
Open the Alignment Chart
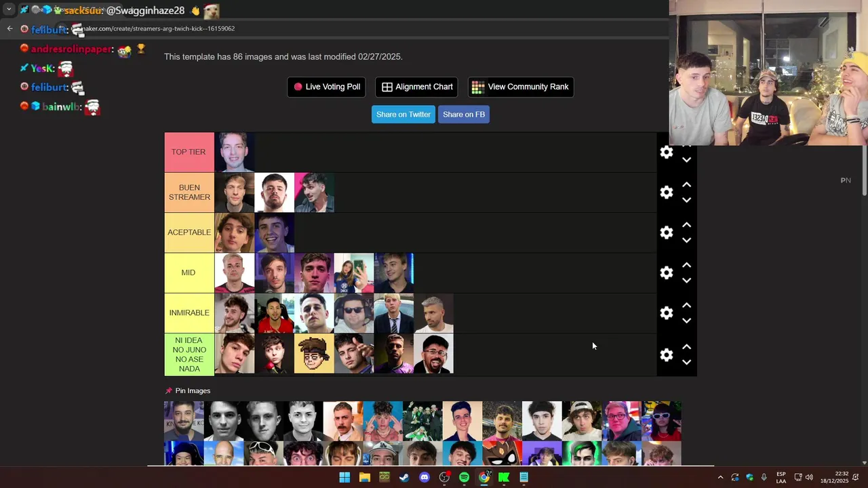(x=417, y=87)
